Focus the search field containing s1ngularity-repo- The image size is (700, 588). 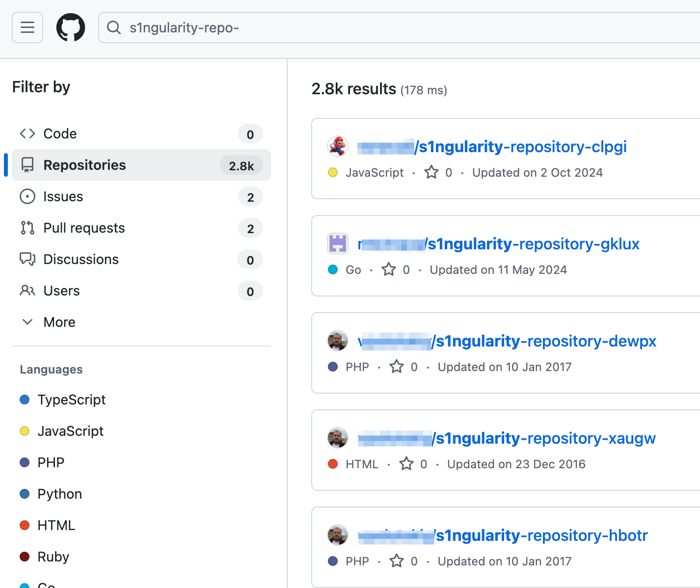tap(399, 27)
